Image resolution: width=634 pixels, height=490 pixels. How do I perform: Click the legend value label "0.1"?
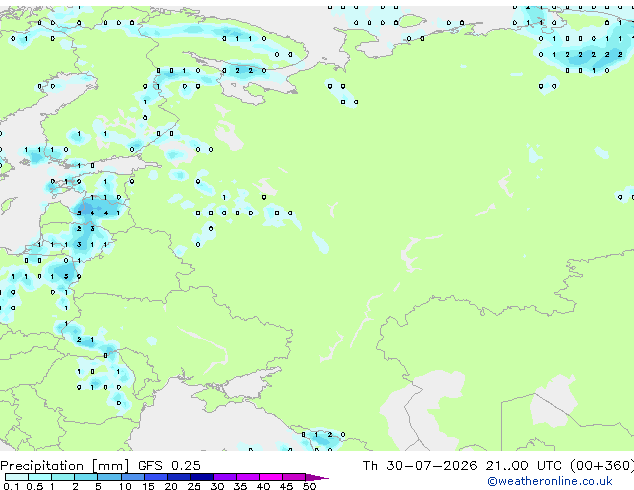coord(11,486)
